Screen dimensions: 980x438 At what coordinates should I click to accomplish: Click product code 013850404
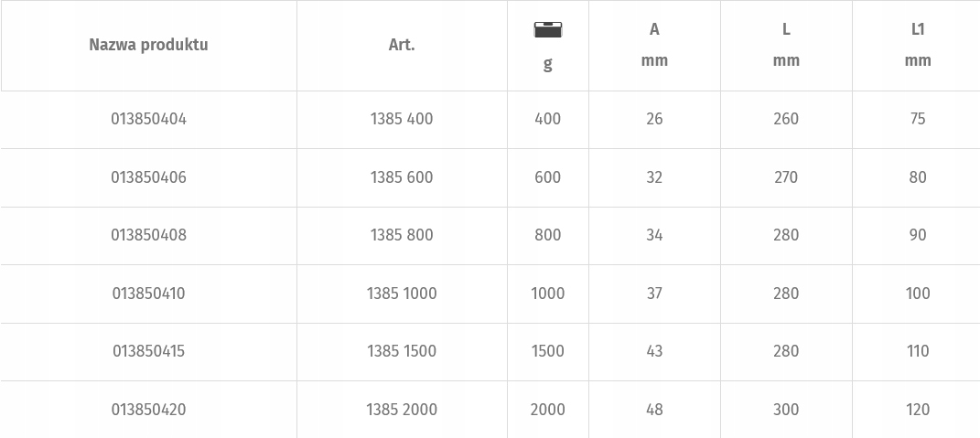tap(149, 119)
